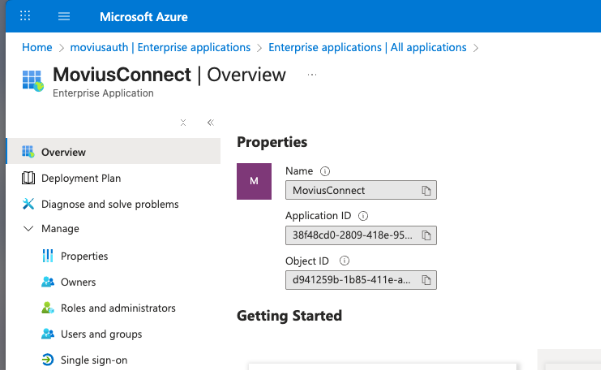Collapse the sidebar with double chevron
Viewport: 601px width, 370px height.
pyautogui.click(x=210, y=123)
